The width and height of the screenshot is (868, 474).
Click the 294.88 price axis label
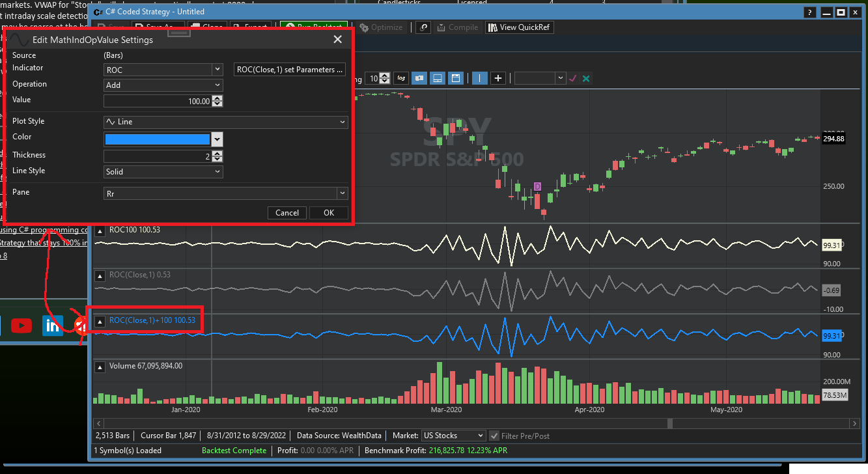833,139
